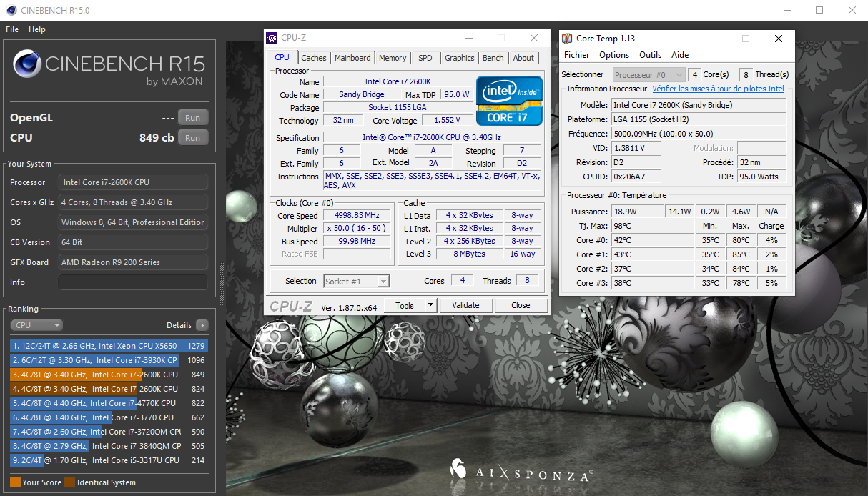Minimize the CPU-Z window
The height and width of the screenshot is (496, 868).
(469, 38)
